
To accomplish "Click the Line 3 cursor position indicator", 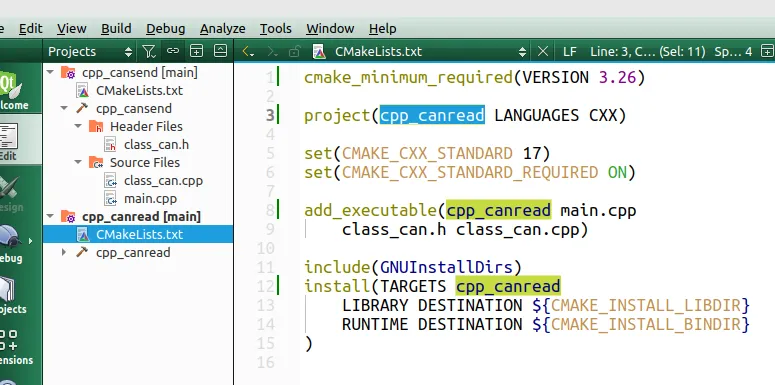I will point(647,51).
